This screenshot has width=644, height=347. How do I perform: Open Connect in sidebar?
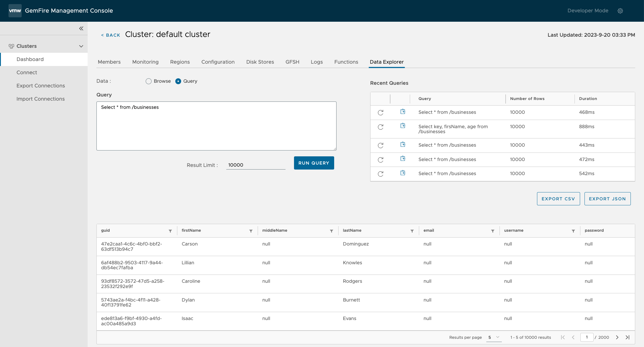[x=44, y=72]
